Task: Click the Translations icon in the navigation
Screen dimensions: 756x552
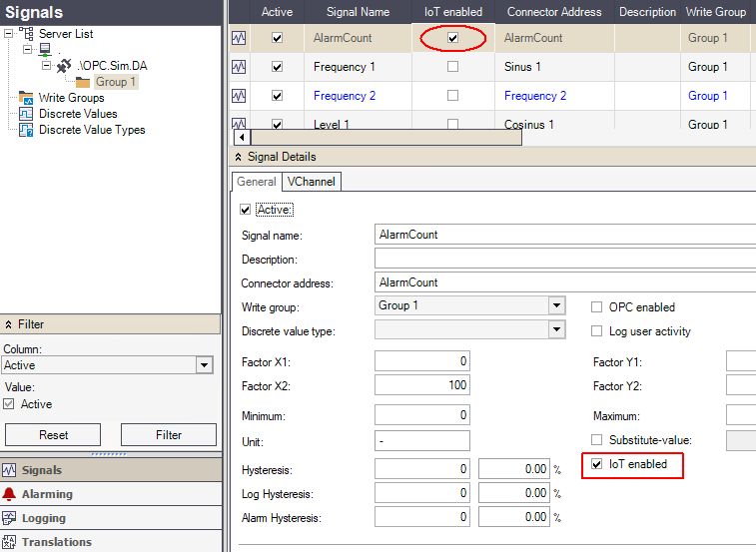Action: point(9,542)
